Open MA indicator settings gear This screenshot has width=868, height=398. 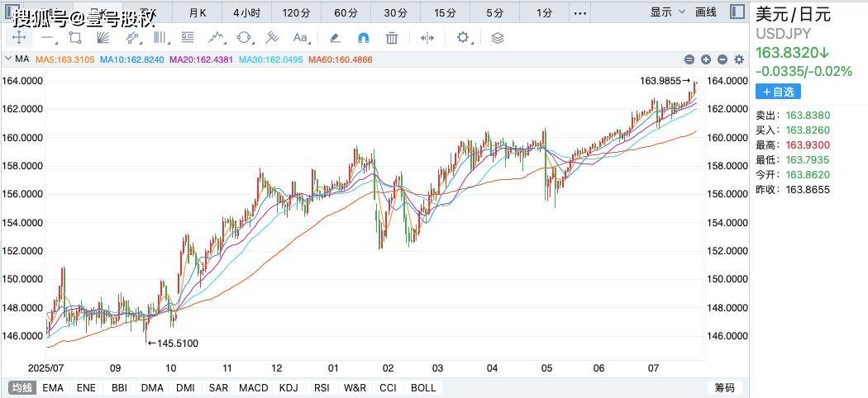pyautogui.click(x=739, y=59)
